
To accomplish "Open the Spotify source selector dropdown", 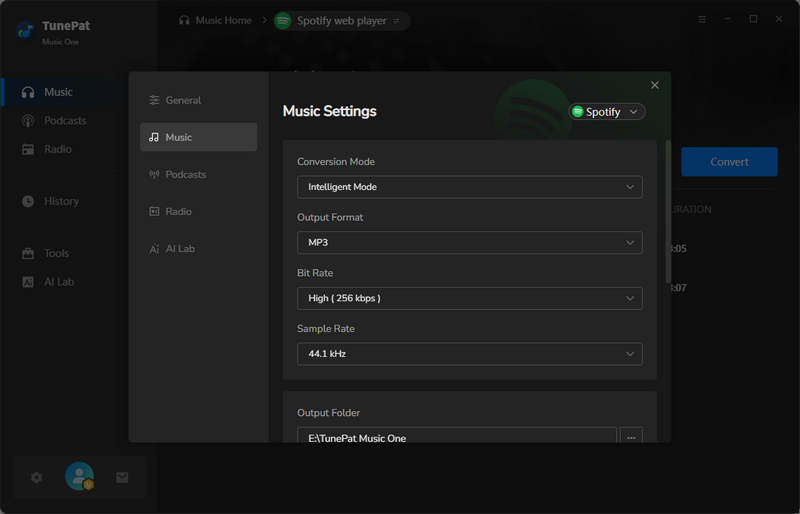I will 607,112.
